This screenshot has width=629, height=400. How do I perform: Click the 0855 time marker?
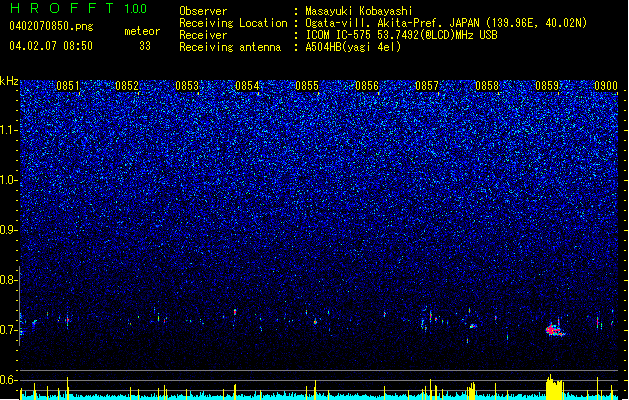(x=307, y=85)
